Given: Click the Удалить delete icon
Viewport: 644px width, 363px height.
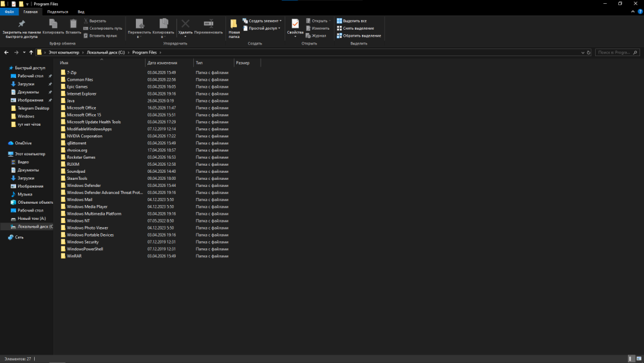Looking at the screenshot, I should 185,28.
